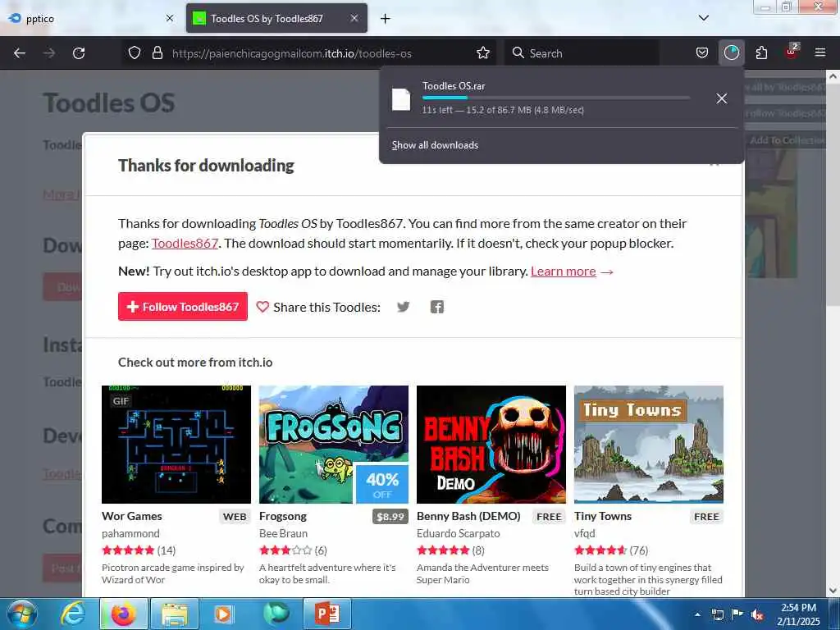Click the shield tracking protection icon

click(135, 53)
